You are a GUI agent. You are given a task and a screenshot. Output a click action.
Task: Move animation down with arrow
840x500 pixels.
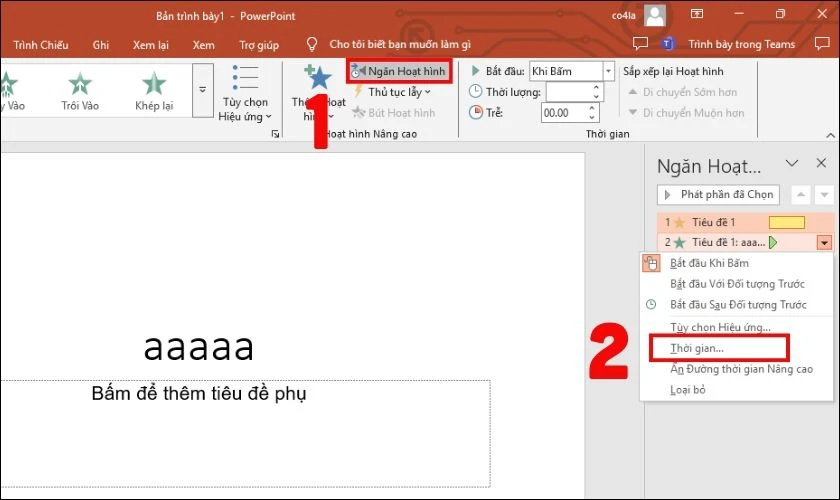coord(824,195)
